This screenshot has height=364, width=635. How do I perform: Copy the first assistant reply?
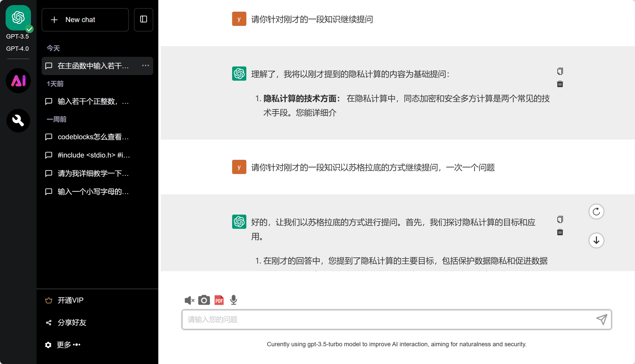tap(560, 72)
